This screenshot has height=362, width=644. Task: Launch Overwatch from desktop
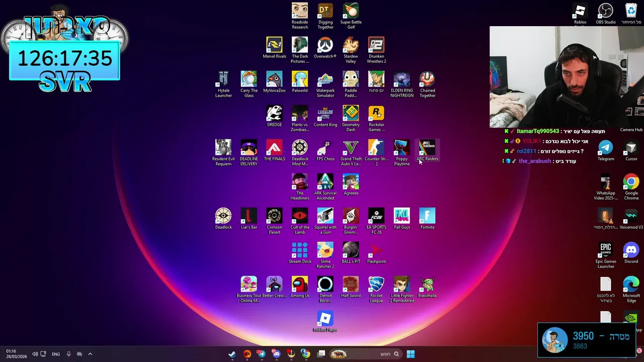[325, 48]
